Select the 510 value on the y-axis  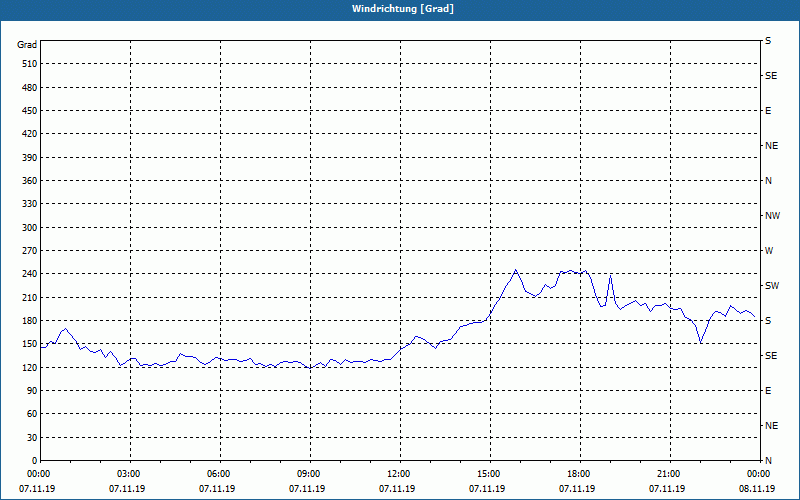[x=30, y=64]
